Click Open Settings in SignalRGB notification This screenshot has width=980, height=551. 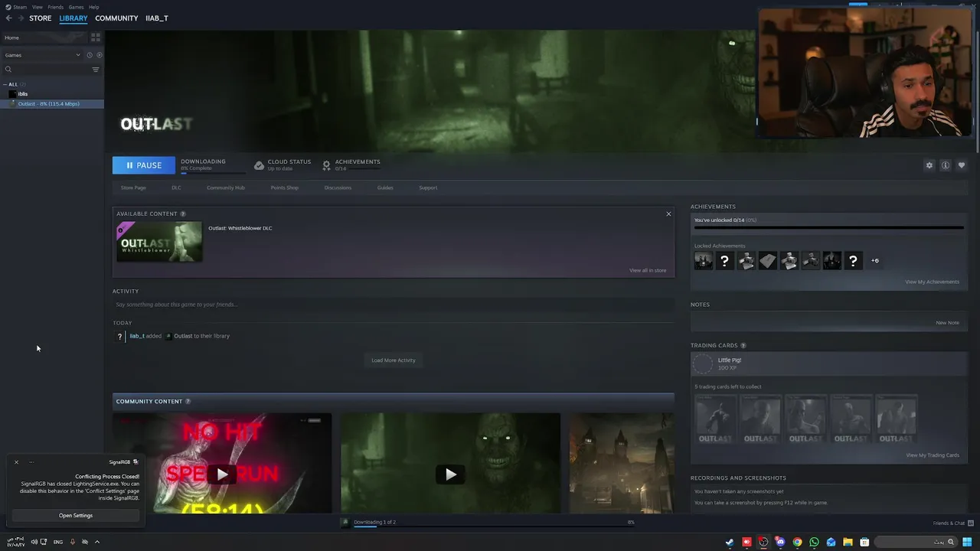click(76, 516)
